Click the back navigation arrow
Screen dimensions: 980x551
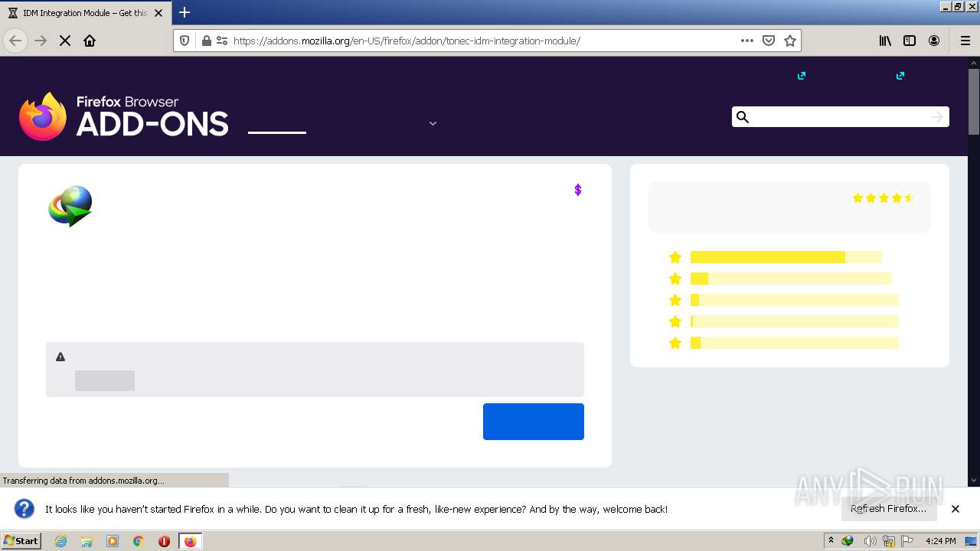pyautogui.click(x=15, y=41)
